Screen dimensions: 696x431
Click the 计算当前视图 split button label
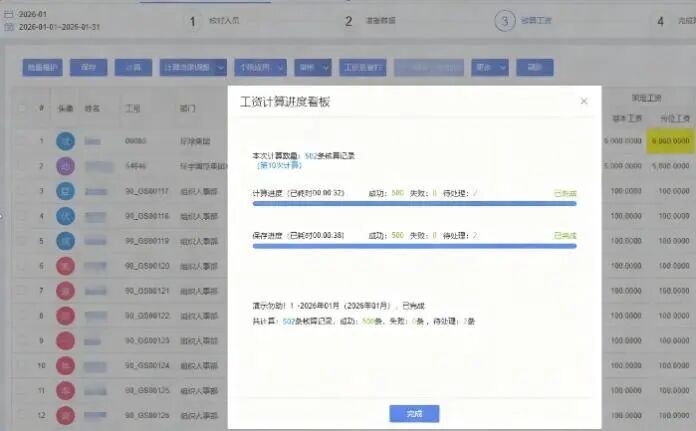(187, 67)
